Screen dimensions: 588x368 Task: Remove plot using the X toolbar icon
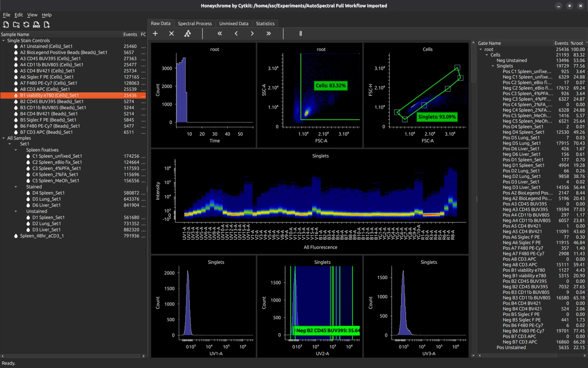171,34
